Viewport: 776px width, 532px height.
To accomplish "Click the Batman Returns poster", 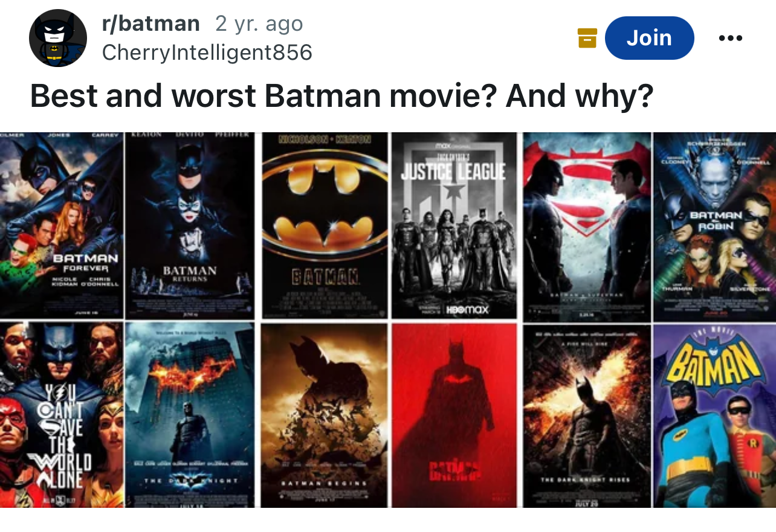I will coord(190,225).
